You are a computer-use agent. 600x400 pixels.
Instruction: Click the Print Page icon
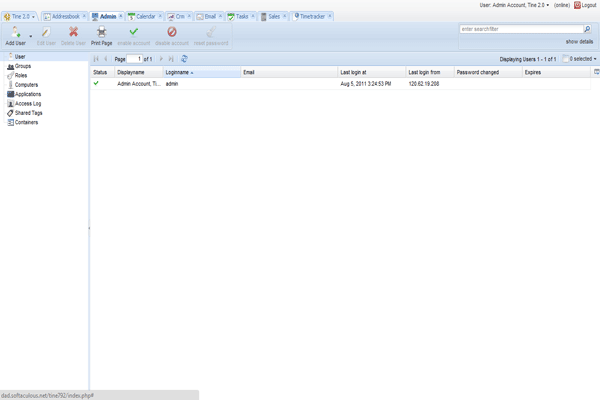[x=101, y=32]
